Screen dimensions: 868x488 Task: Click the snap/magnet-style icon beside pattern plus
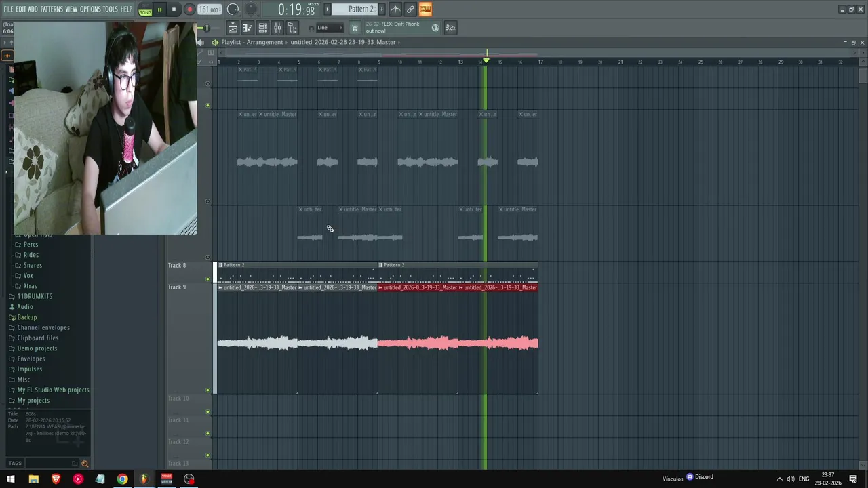click(395, 9)
